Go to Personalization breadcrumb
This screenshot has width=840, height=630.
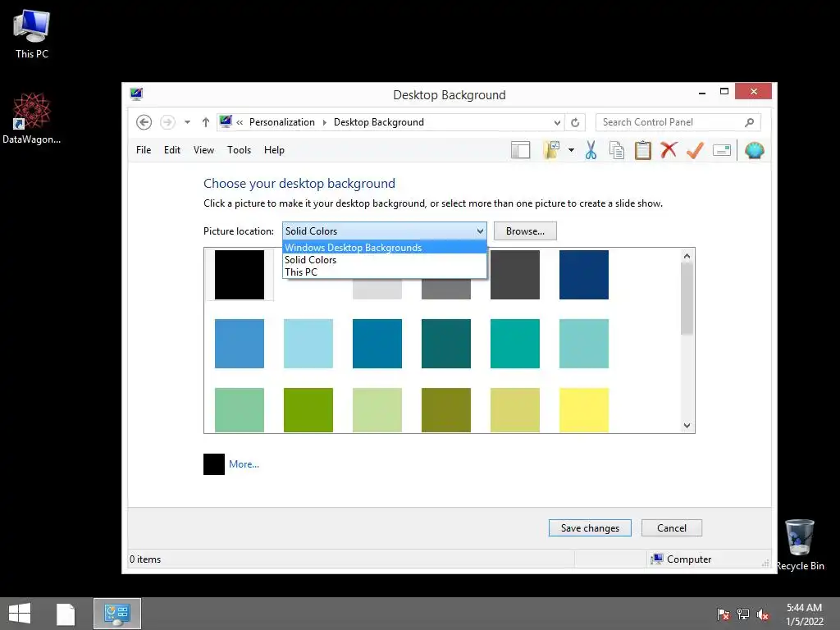click(x=282, y=122)
